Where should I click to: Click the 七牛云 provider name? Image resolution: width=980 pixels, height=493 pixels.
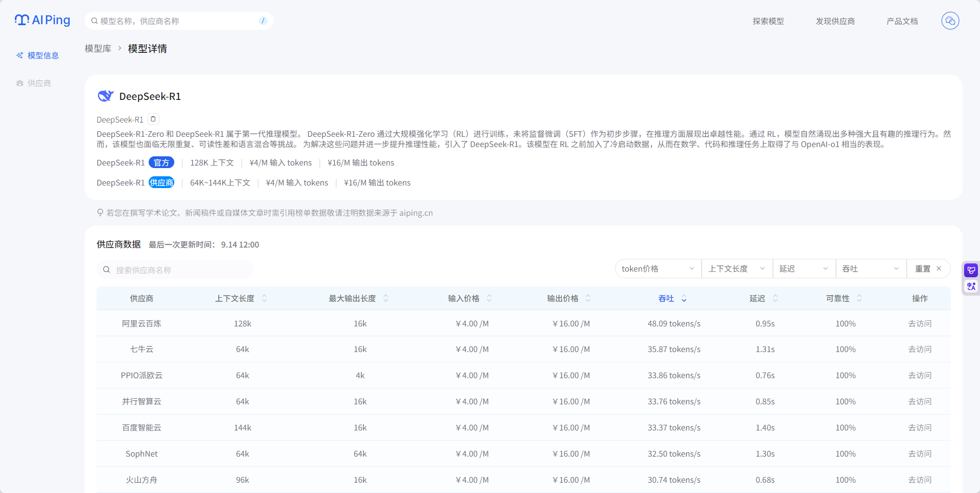click(141, 349)
